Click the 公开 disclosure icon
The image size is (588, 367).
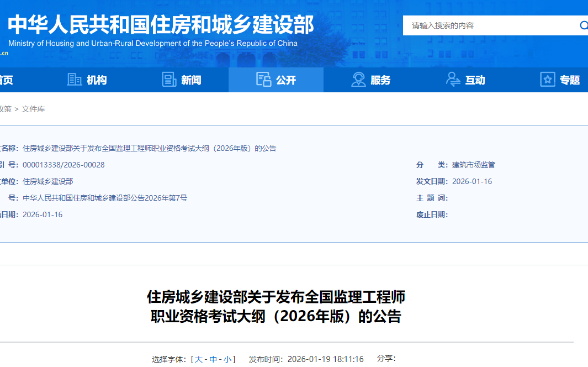click(263, 80)
